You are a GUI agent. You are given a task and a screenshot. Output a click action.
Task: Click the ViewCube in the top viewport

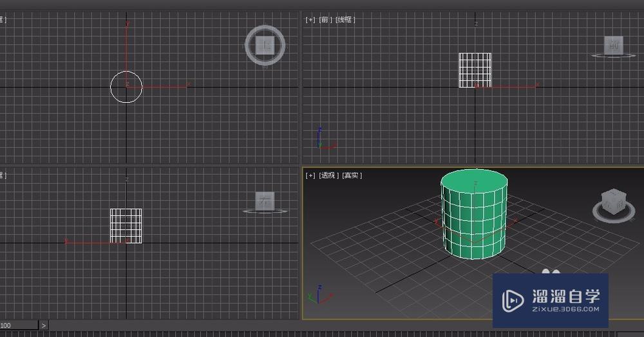tap(265, 45)
